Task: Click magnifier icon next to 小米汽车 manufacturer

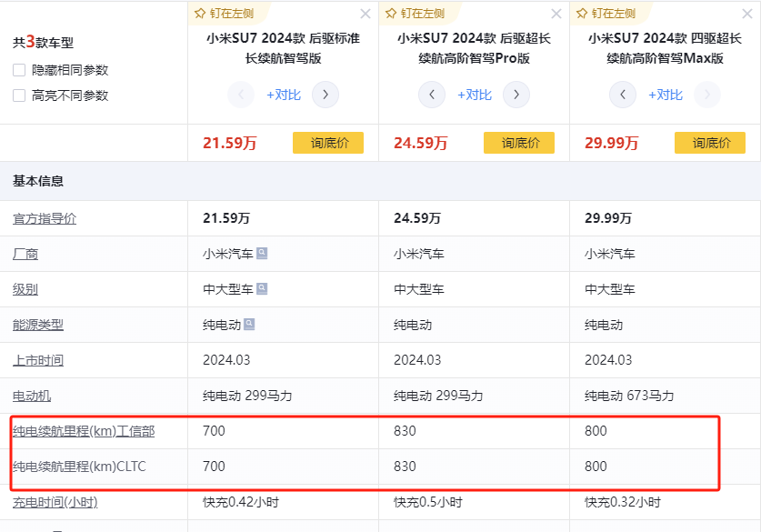Action: (x=262, y=253)
